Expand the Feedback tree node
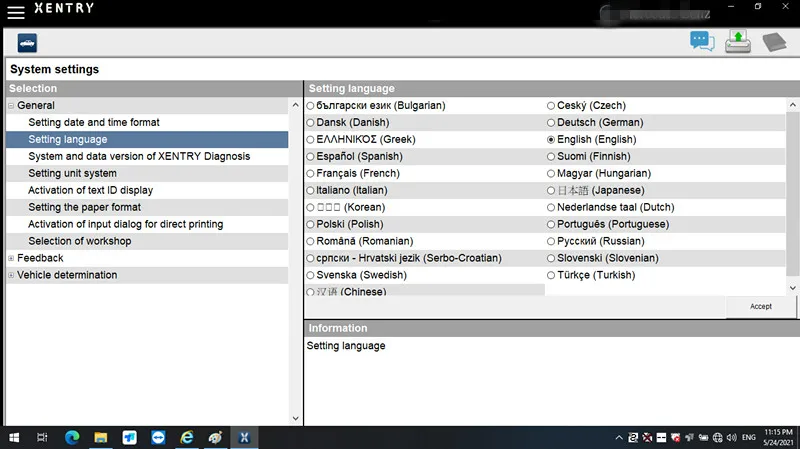This screenshot has width=800, height=449. (11, 258)
